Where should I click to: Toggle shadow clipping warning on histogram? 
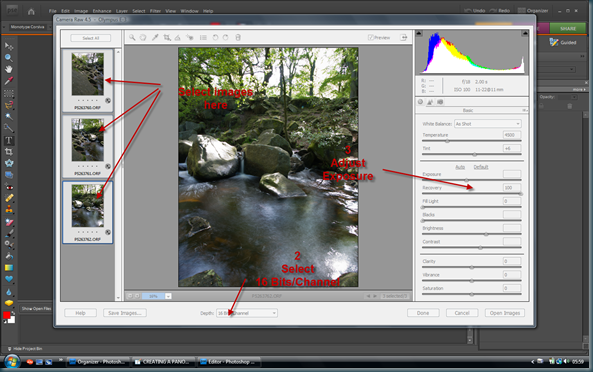[x=419, y=34]
